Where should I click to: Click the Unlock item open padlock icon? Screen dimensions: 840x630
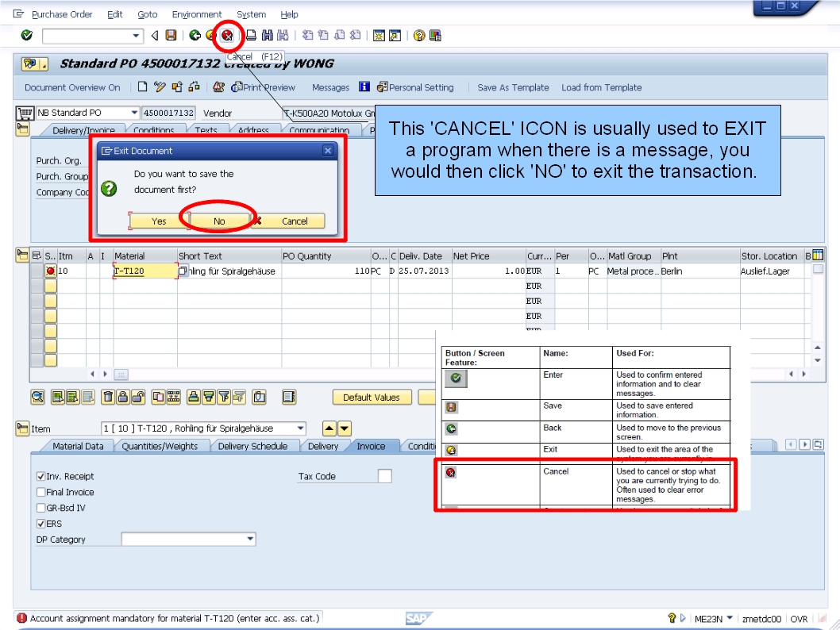(x=138, y=398)
